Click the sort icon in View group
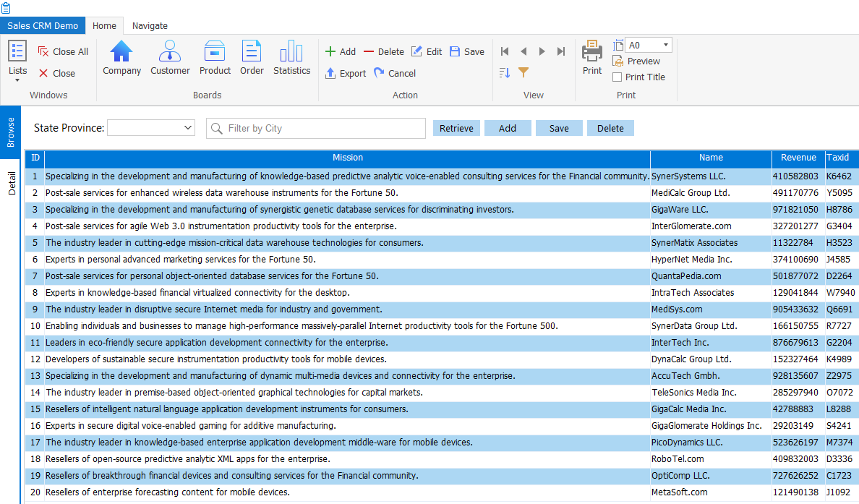Screen dimensions: 859x504 505,73
